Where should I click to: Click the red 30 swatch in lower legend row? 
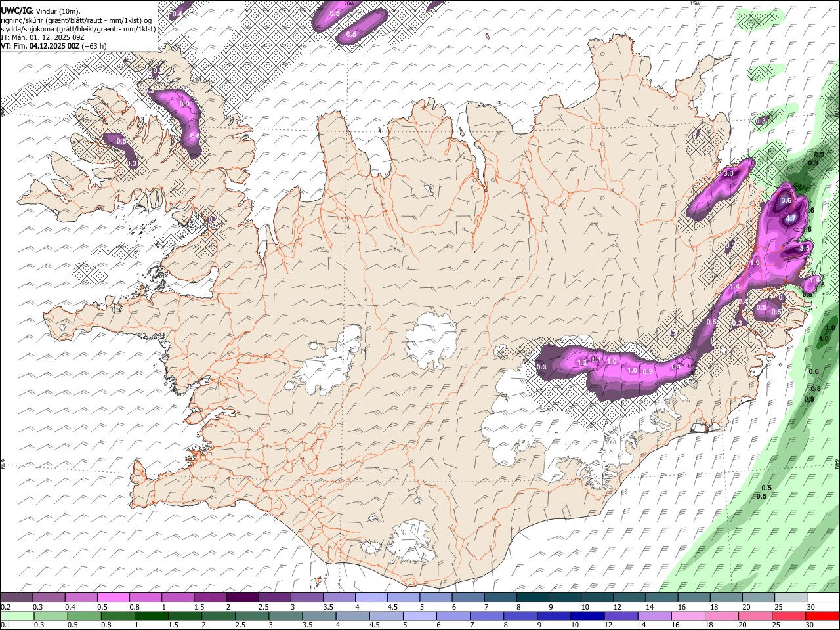pos(822,616)
